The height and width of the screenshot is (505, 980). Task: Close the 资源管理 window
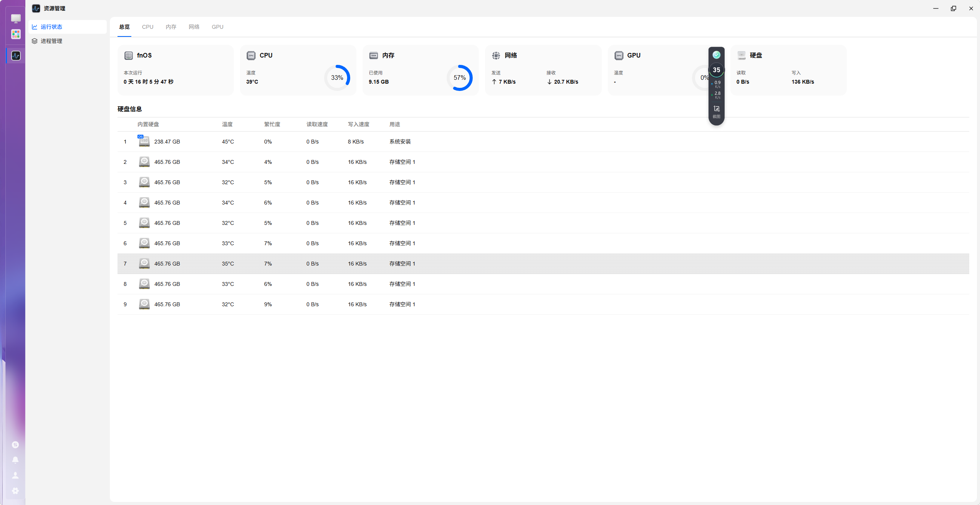click(971, 8)
